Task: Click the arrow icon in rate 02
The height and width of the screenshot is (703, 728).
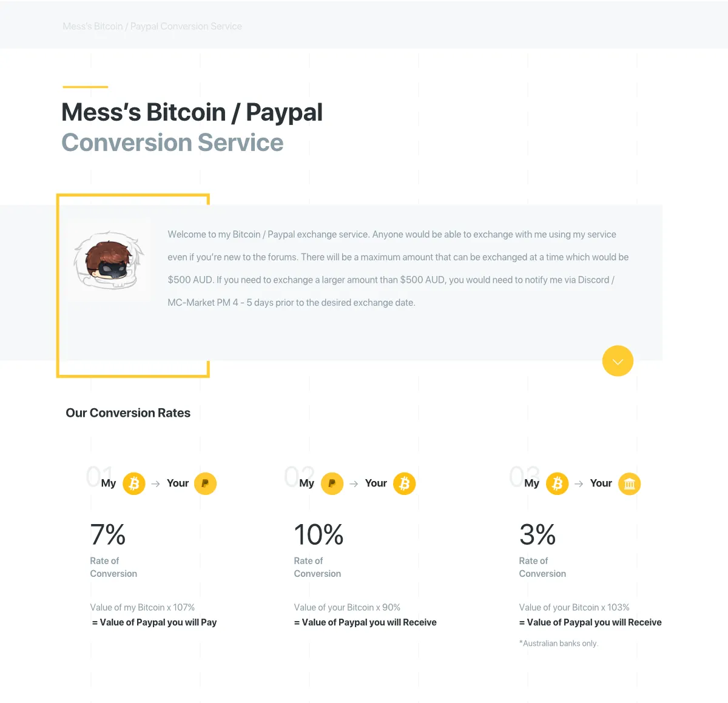Action: tap(354, 483)
